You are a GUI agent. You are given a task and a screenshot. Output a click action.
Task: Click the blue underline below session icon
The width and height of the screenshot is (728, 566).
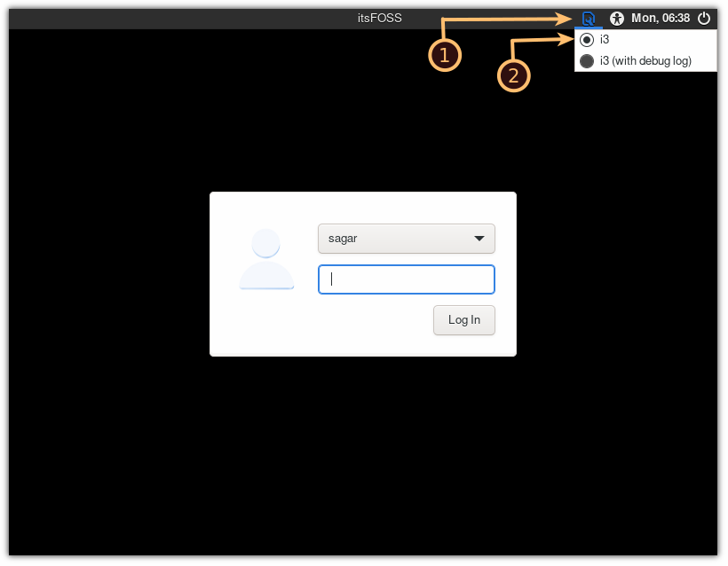(x=588, y=29)
